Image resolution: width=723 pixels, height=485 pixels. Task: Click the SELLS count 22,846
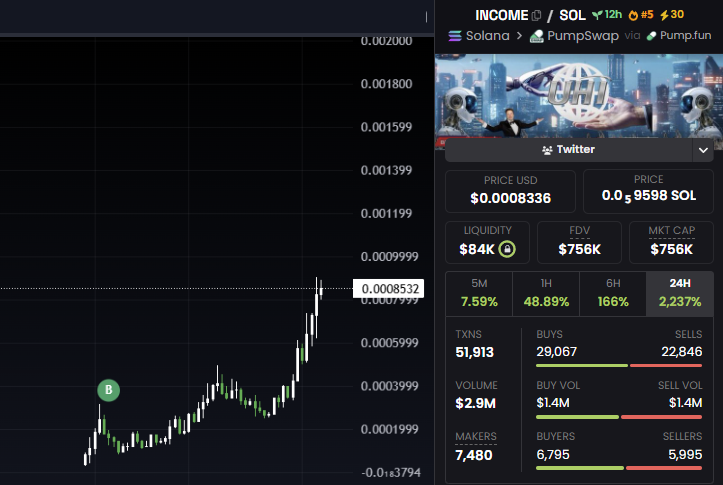[x=682, y=352]
